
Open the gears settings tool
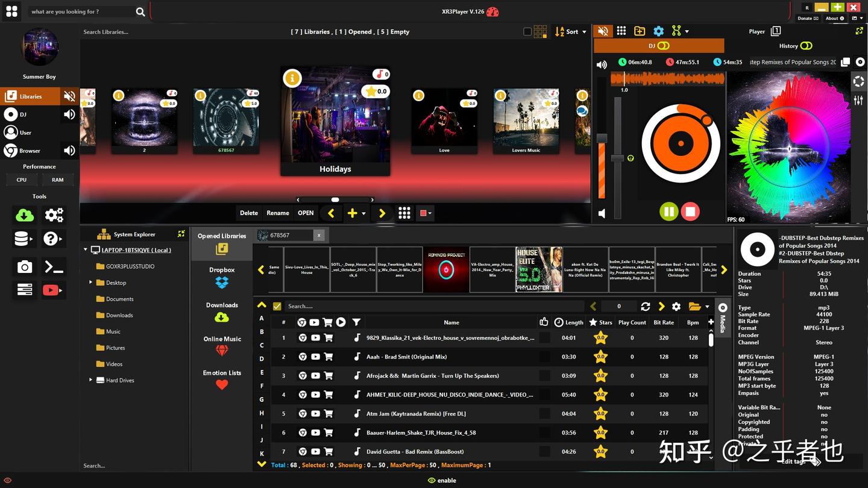click(54, 215)
